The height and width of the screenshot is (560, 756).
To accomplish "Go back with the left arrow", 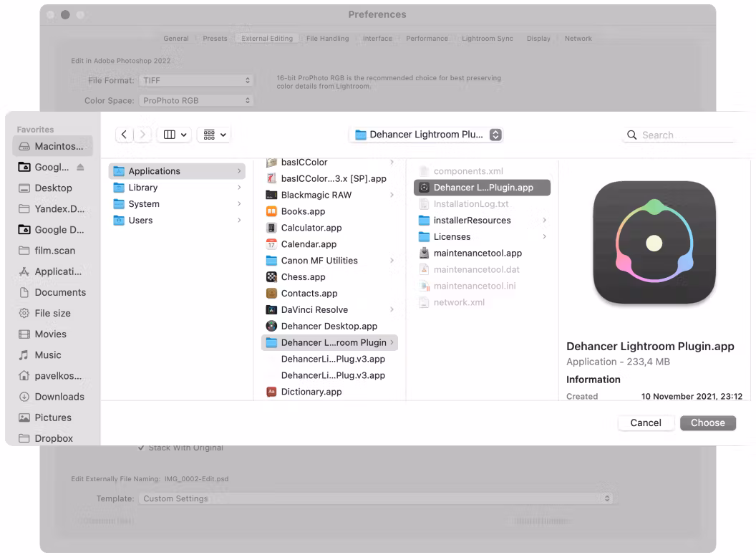I will pyautogui.click(x=125, y=135).
